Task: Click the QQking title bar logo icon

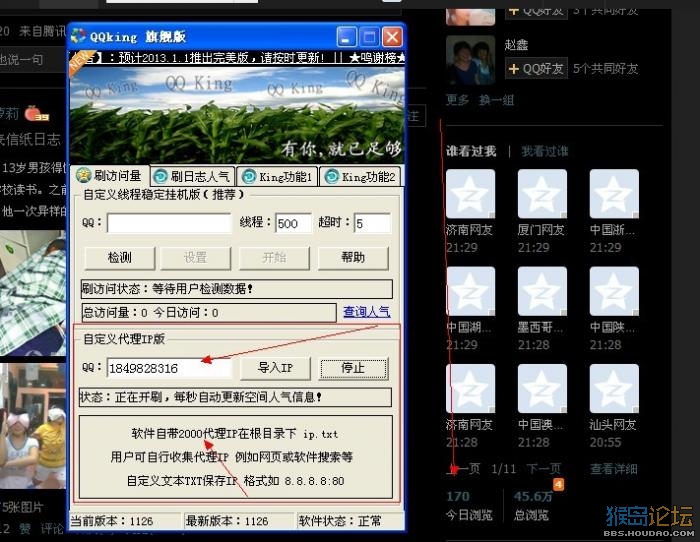Action: click(79, 36)
